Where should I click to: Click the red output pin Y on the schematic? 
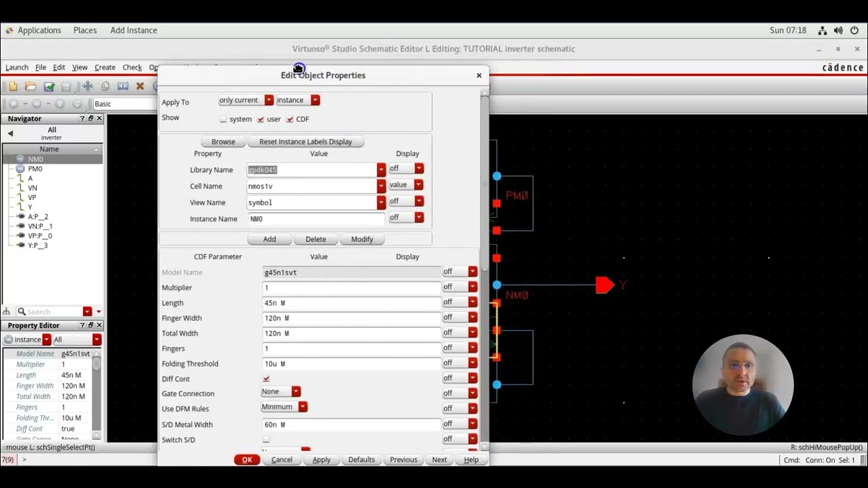(x=604, y=285)
